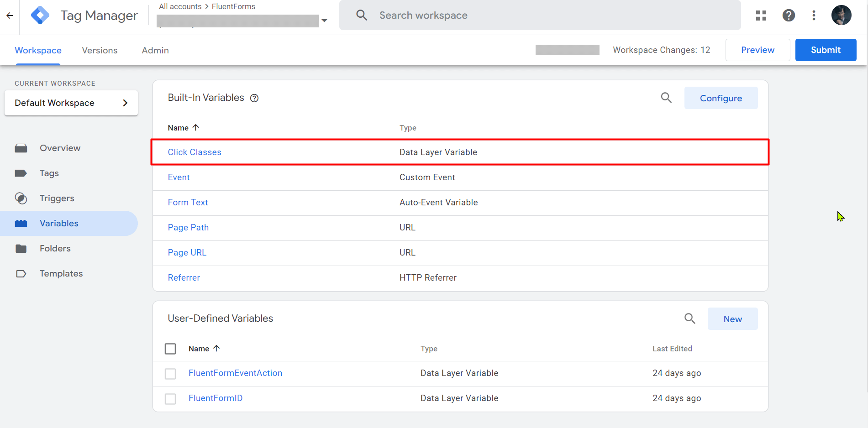Screen dimensions: 868x428
Task: Open the FluentFormEventAction variable
Action: point(235,373)
